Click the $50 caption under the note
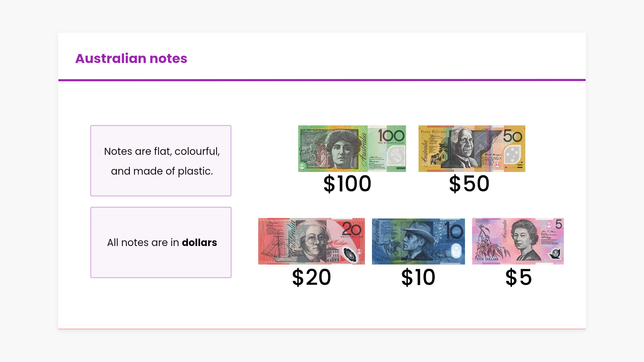The height and width of the screenshot is (362, 644). [x=469, y=184]
